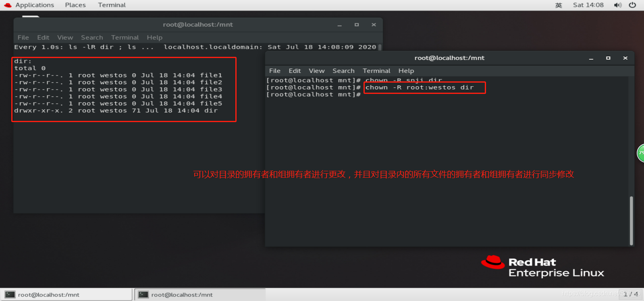Click the file2 row in watch output

coord(118,82)
